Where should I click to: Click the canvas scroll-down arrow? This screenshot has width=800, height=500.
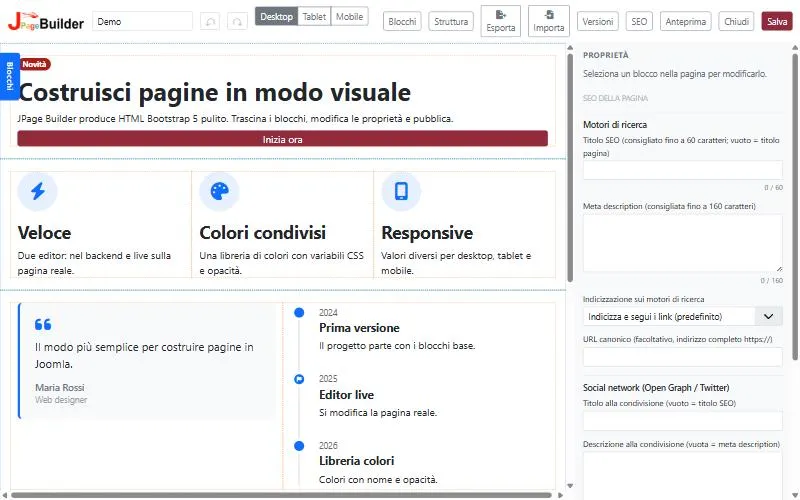point(570,486)
